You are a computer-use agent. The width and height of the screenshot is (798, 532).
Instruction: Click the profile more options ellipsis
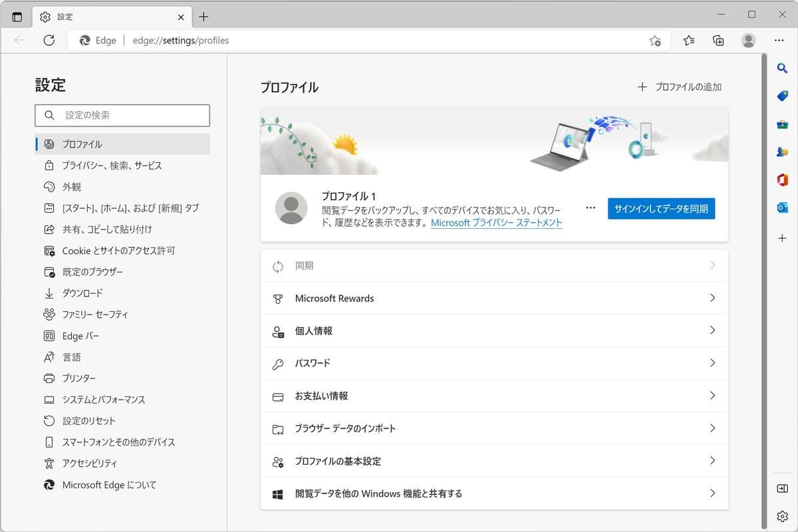pos(591,208)
